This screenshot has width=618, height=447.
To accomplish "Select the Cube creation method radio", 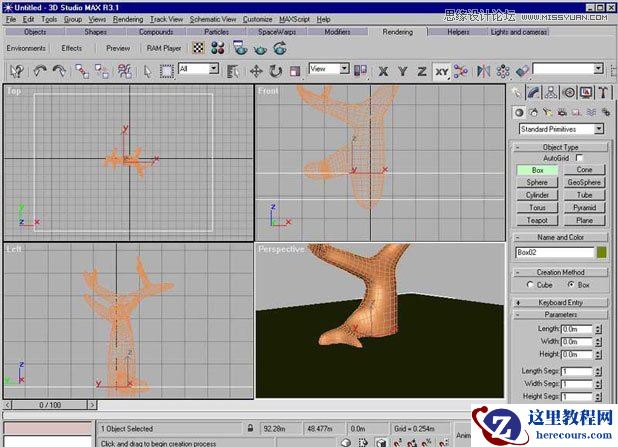I will [530, 285].
